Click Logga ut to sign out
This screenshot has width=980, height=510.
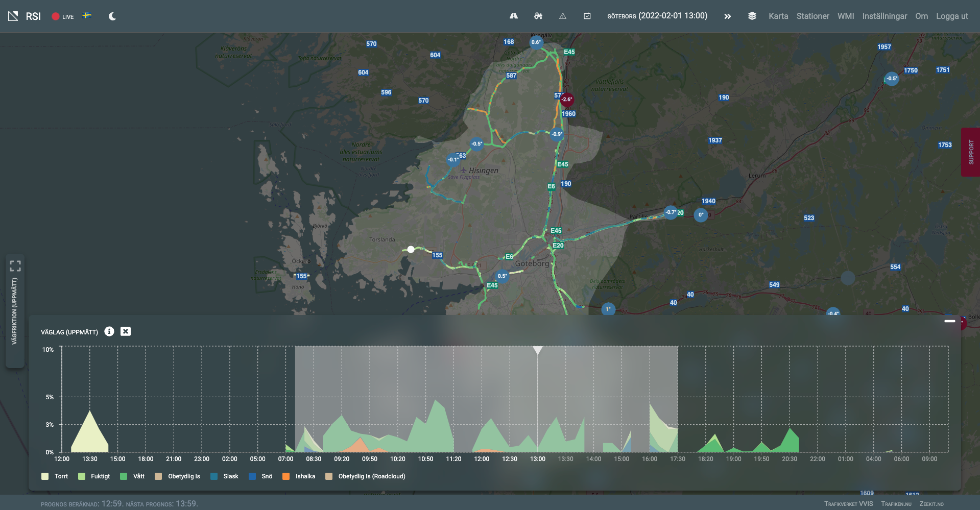pyautogui.click(x=952, y=16)
